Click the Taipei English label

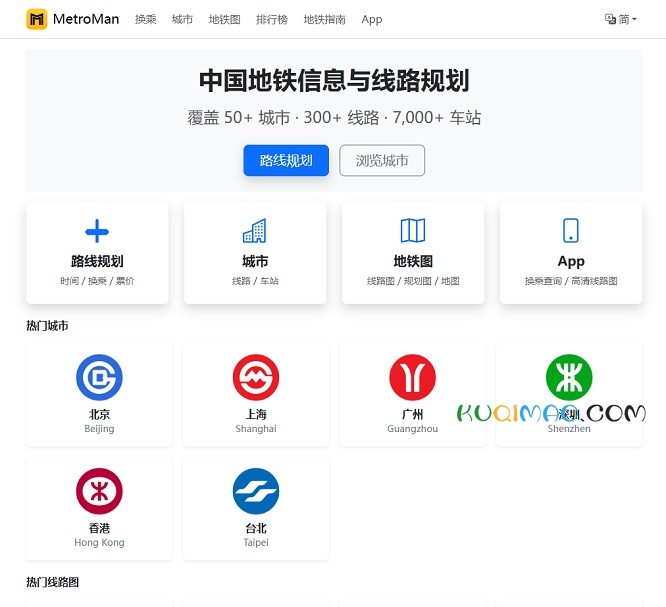tap(256, 542)
